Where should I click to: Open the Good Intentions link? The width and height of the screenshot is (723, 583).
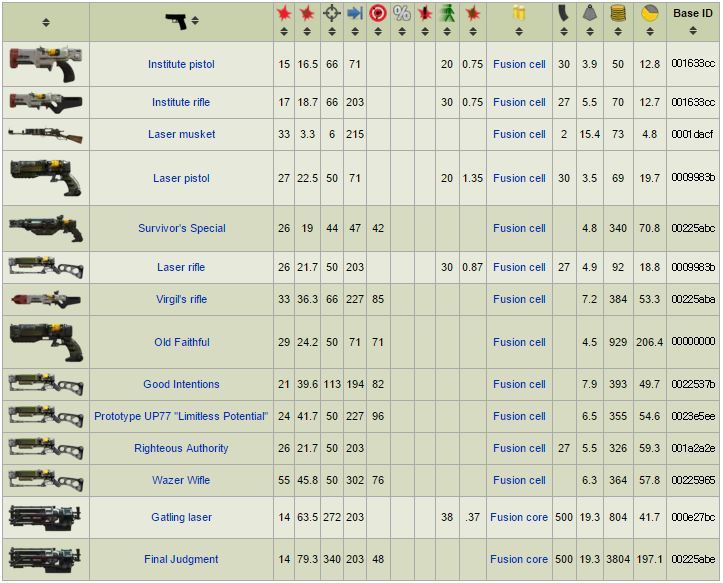181,384
